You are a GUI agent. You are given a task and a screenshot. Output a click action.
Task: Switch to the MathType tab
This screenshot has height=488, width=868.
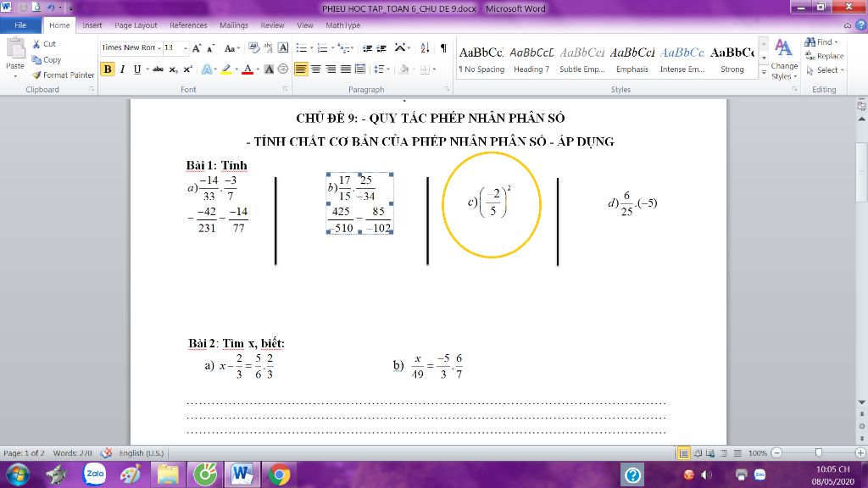(342, 25)
